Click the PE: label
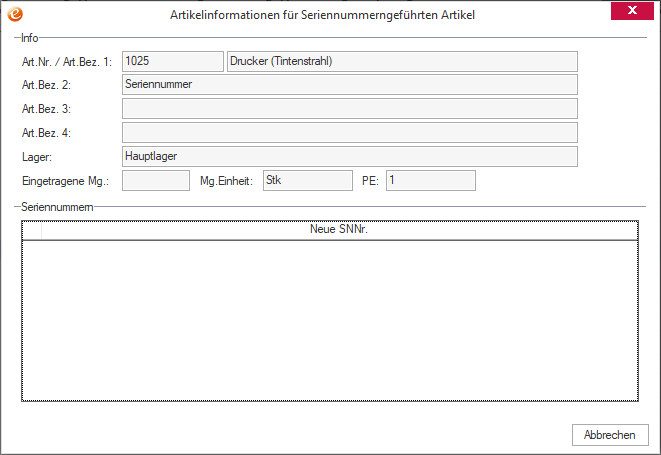The image size is (661, 455). point(370,181)
